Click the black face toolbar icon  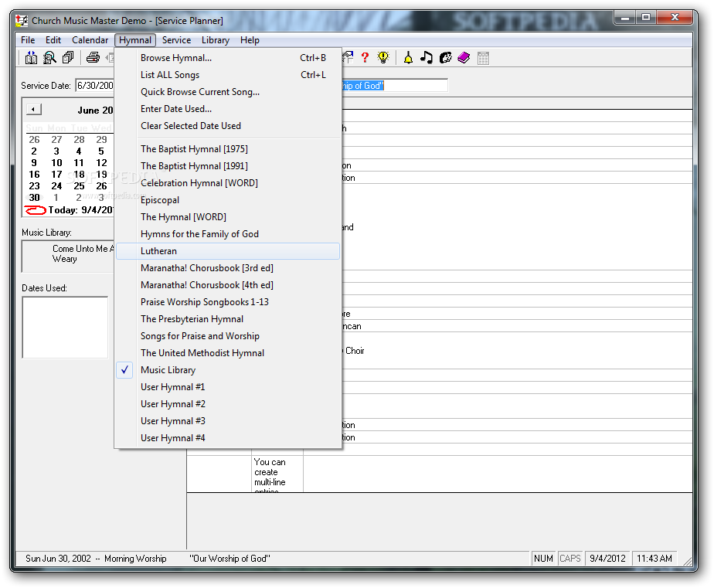445,58
